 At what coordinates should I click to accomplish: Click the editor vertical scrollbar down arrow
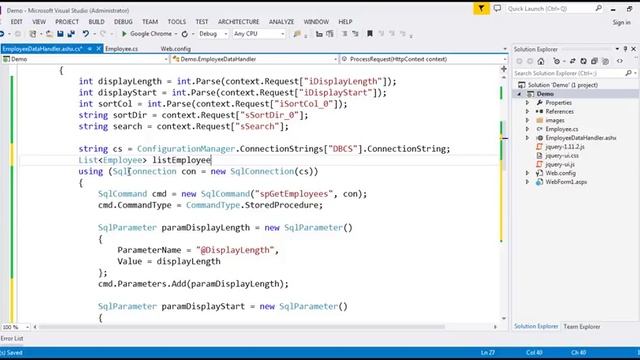pos(504,318)
